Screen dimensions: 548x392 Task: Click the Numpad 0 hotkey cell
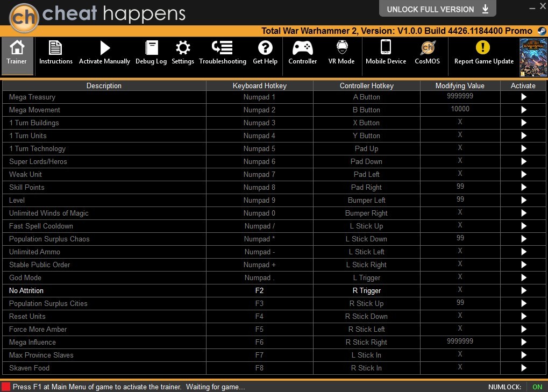click(260, 213)
